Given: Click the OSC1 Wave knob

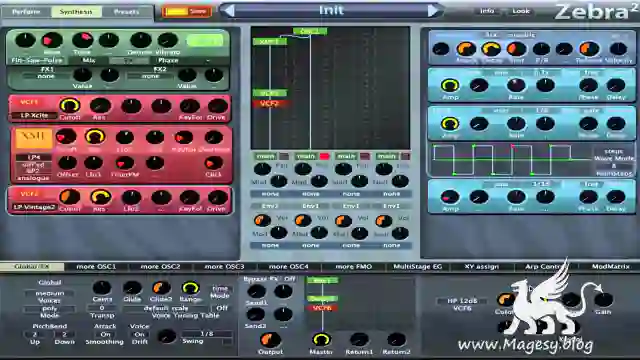Looking at the screenshot, I should (x=52, y=41).
